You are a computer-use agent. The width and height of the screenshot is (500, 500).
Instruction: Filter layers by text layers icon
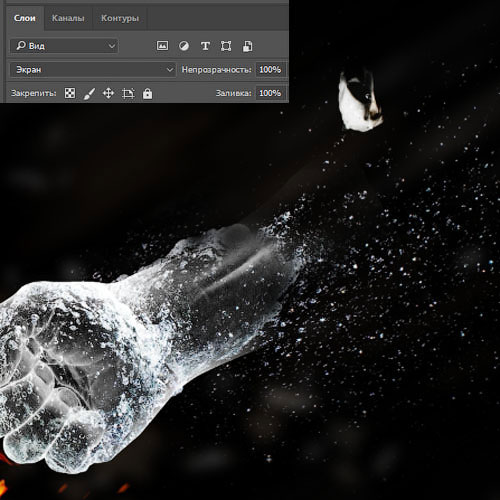point(205,46)
